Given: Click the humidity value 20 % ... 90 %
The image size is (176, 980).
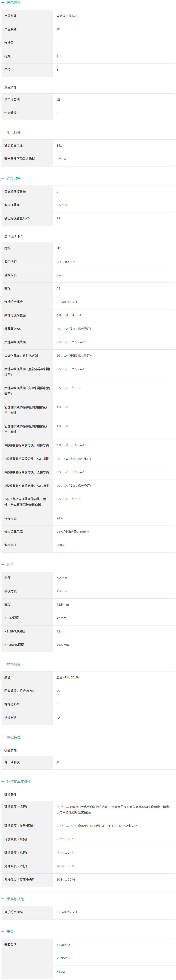Looking at the screenshot, I should coord(66,866).
